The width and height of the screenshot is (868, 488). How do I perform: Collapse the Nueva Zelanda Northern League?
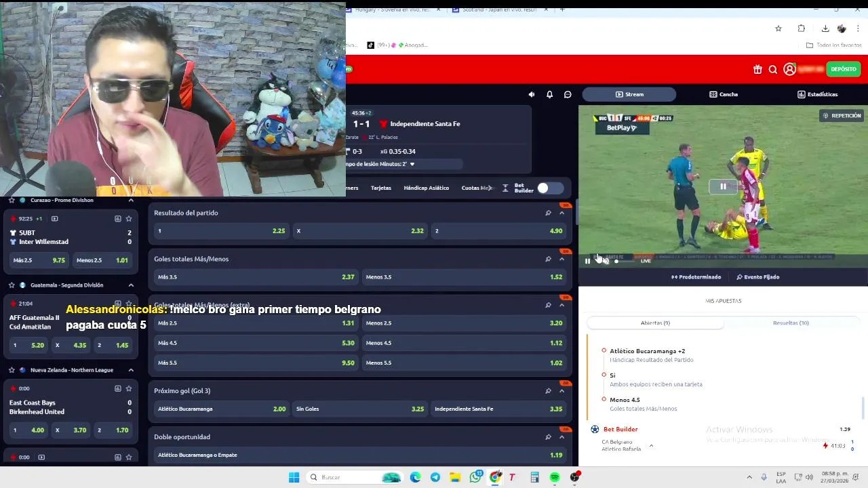tap(131, 370)
